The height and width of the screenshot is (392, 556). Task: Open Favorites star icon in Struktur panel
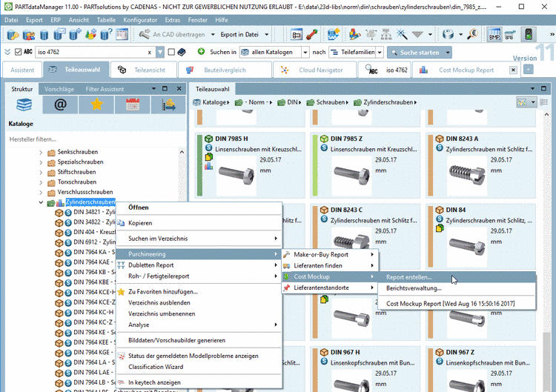96,104
